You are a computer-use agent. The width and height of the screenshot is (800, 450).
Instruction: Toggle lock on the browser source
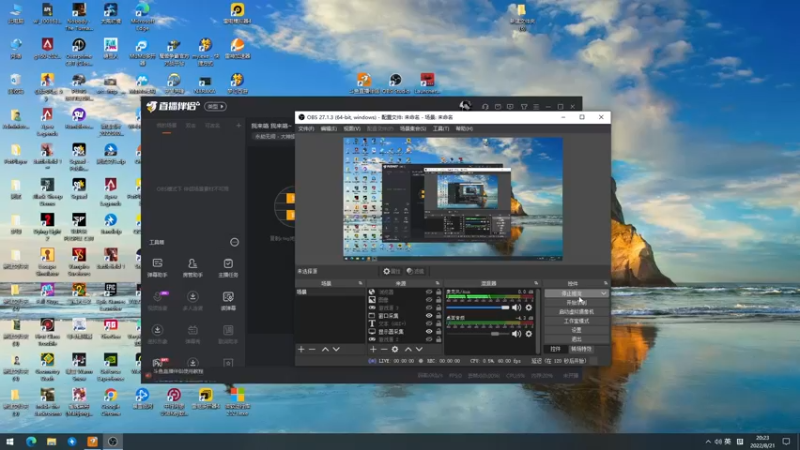(438, 292)
